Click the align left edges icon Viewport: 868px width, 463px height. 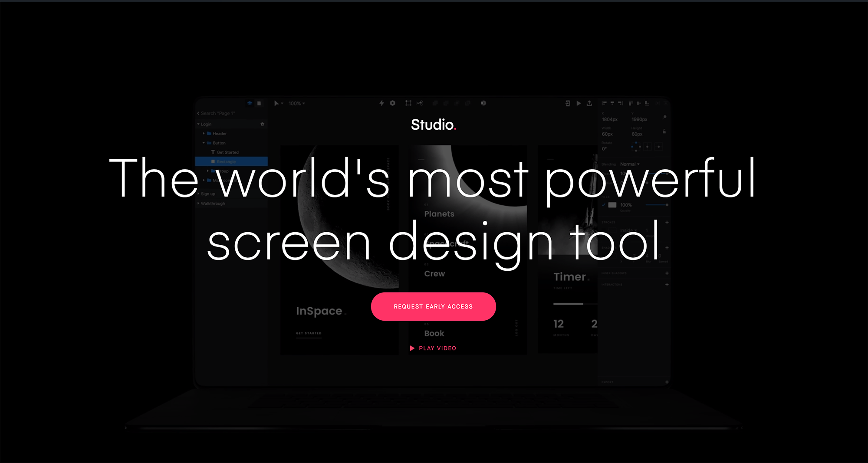(x=604, y=103)
